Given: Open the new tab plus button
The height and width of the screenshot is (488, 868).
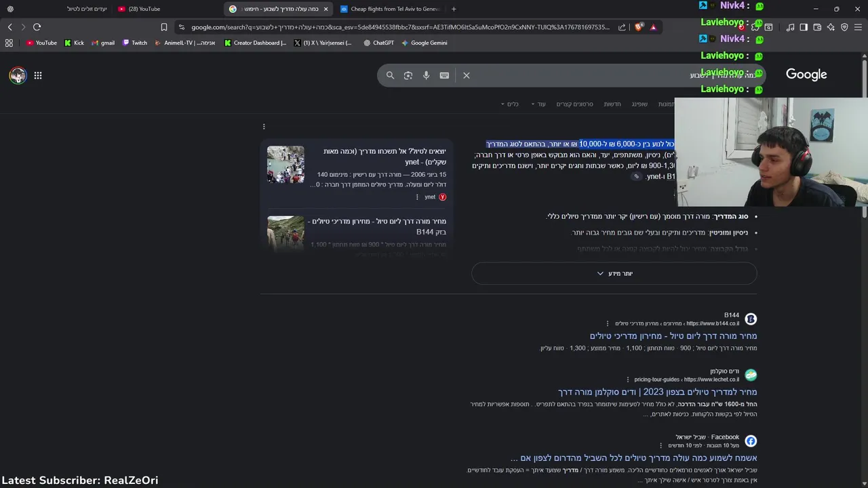Looking at the screenshot, I should 454,9.
